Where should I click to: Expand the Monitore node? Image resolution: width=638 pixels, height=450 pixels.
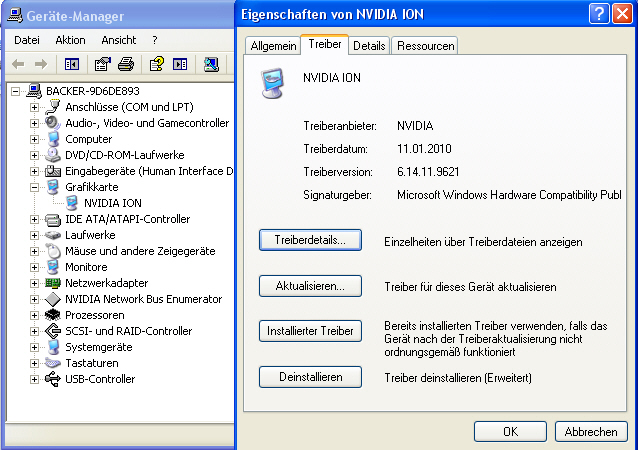tap(35, 267)
